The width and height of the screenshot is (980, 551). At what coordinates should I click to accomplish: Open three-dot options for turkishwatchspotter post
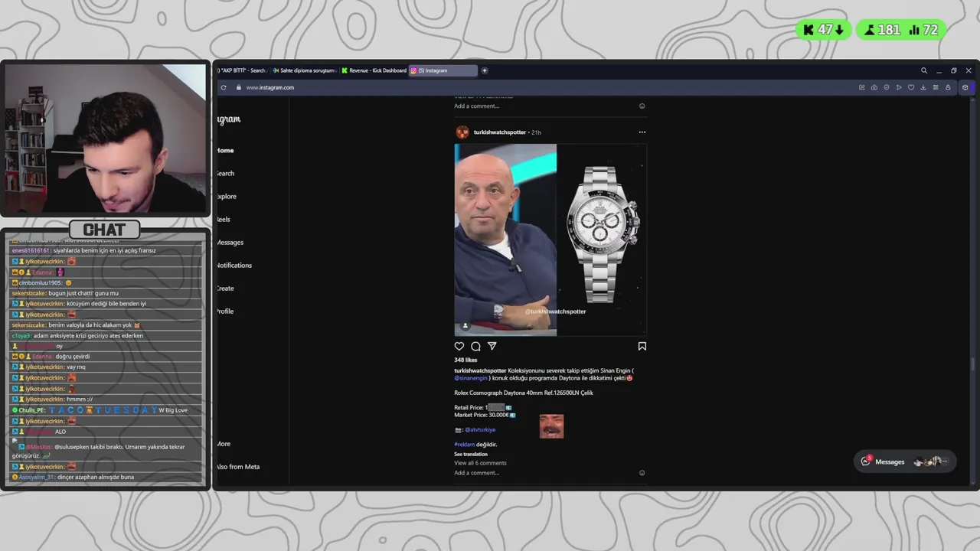pos(642,132)
